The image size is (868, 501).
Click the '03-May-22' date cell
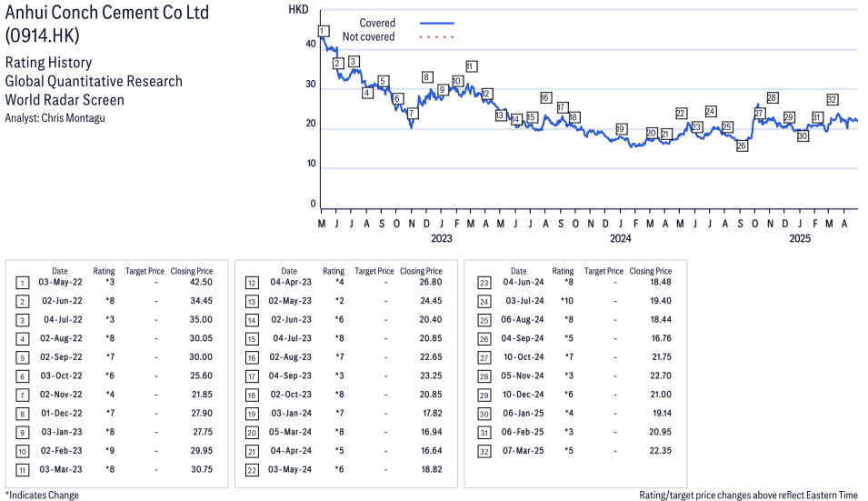point(60,282)
